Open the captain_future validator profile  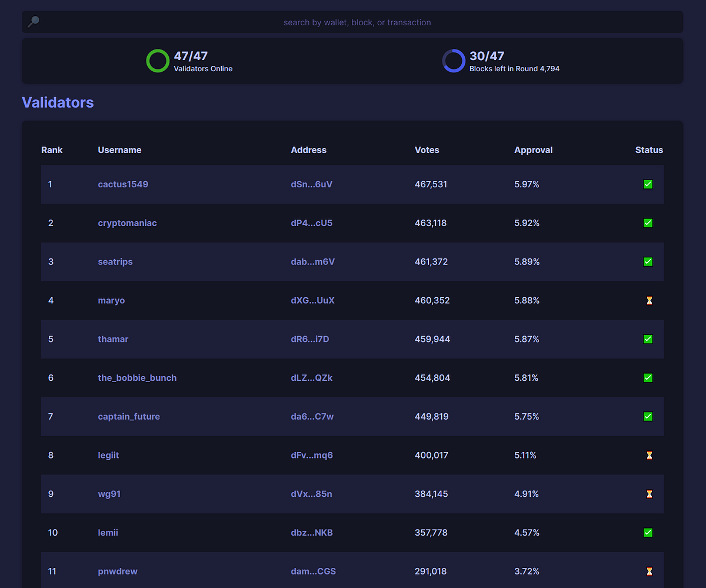click(x=129, y=417)
